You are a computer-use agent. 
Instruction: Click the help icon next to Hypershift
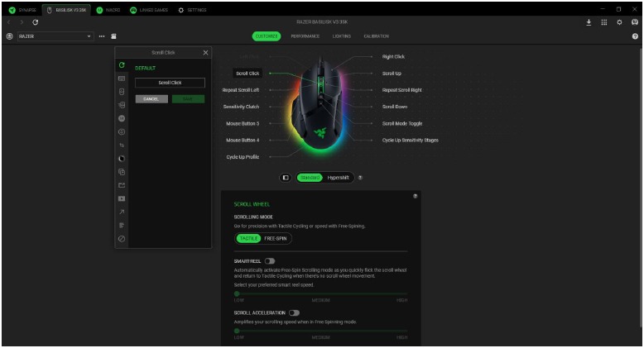(x=360, y=178)
